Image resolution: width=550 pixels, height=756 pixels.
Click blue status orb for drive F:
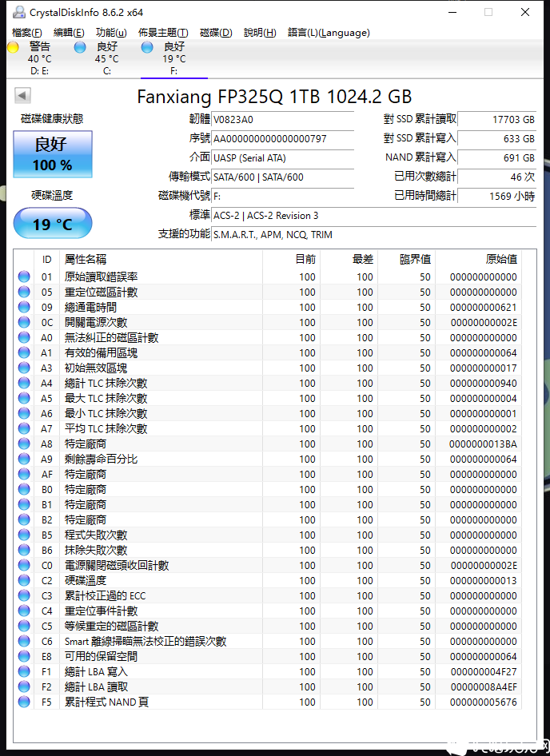click(x=147, y=47)
